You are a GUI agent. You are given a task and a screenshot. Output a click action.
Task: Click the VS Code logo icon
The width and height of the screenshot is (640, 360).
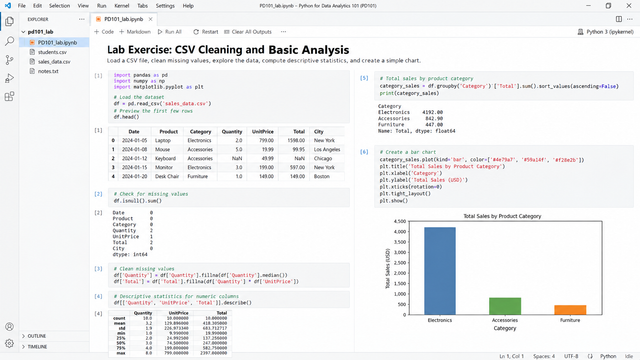coord(8,6)
